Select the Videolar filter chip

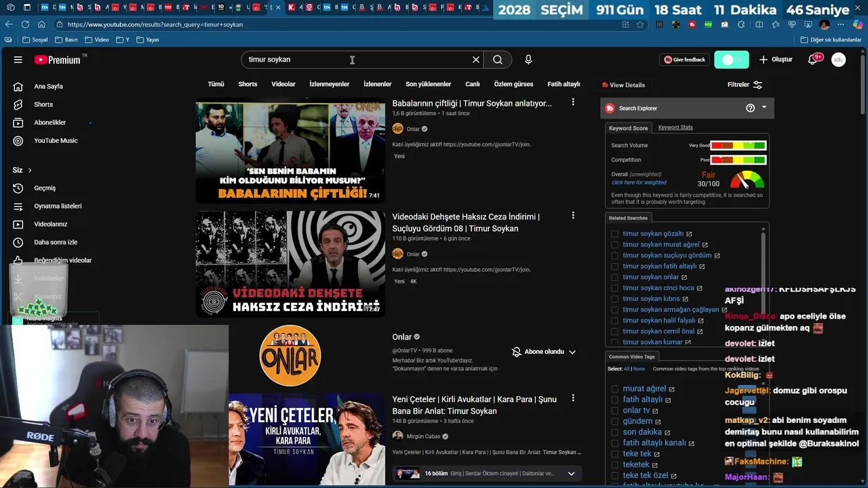[283, 84]
